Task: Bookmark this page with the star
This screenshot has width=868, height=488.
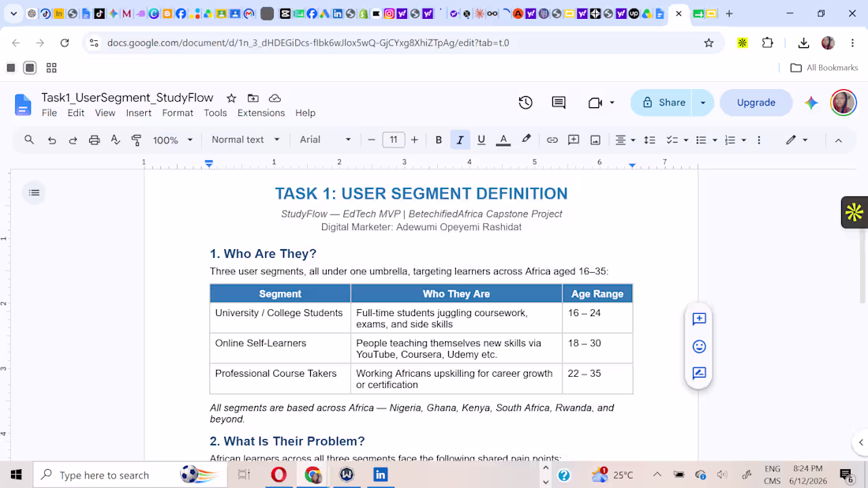Action: [x=709, y=43]
